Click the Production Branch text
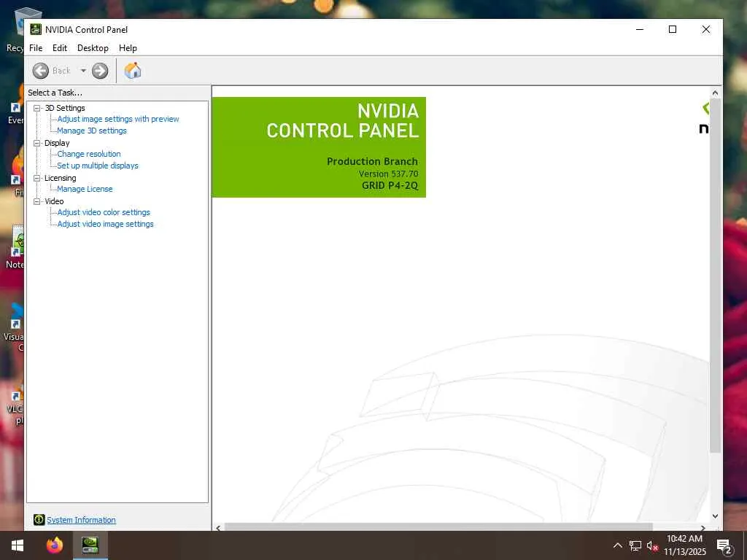 [x=372, y=161]
